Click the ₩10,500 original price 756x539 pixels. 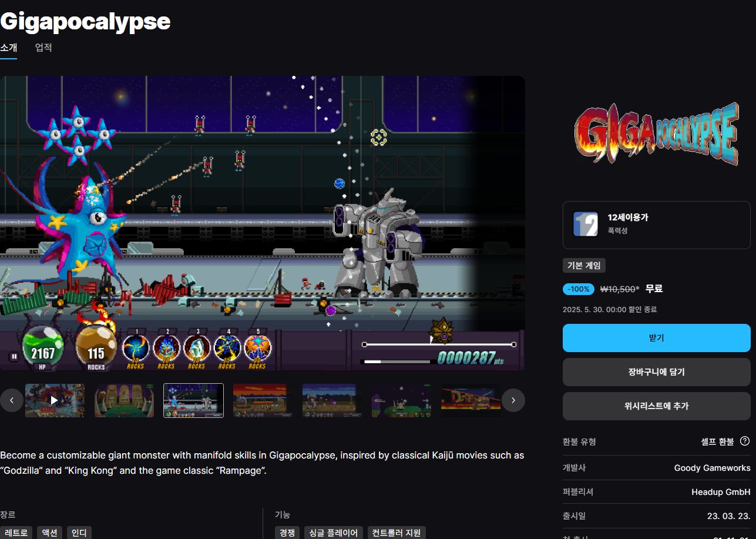pos(619,289)
